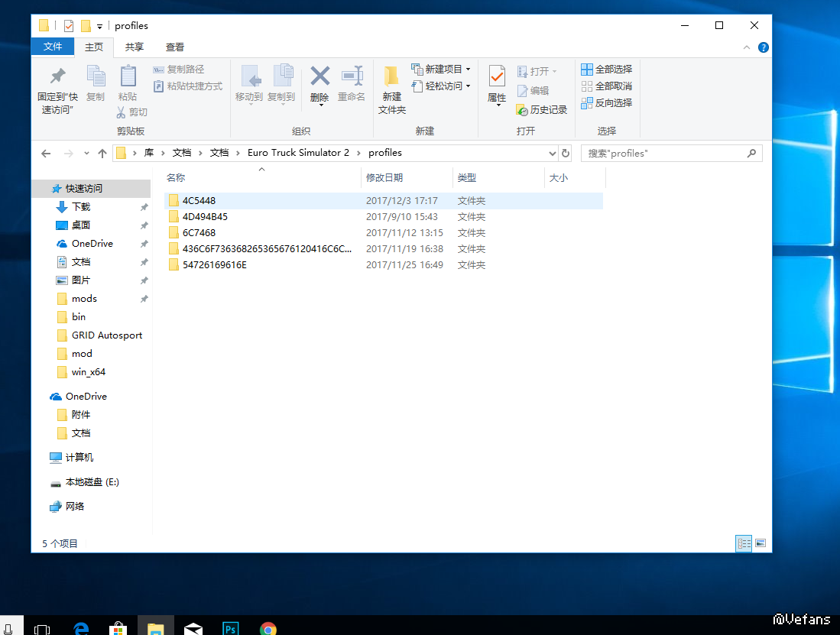This screenshot has width=840, height=635.
Task: Pin to Quick Access (固定到快速访问) icon
Action: click(x=57, y=76)
